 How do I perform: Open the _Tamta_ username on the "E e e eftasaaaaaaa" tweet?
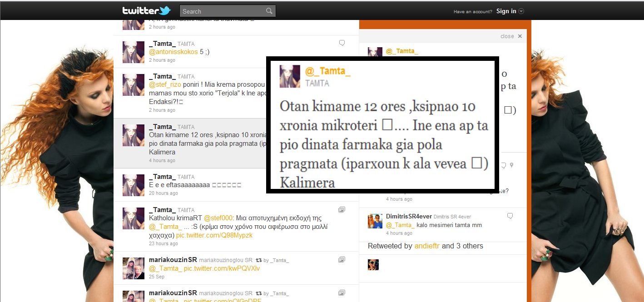click(162, 177)
